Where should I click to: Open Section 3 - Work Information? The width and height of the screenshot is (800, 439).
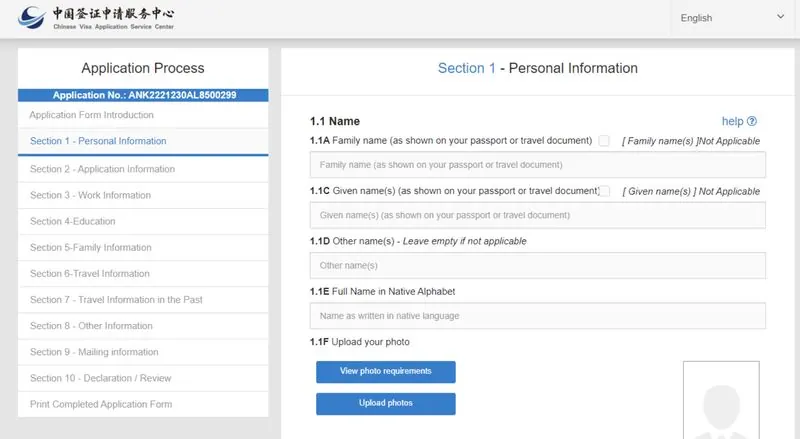click(90, 195)
